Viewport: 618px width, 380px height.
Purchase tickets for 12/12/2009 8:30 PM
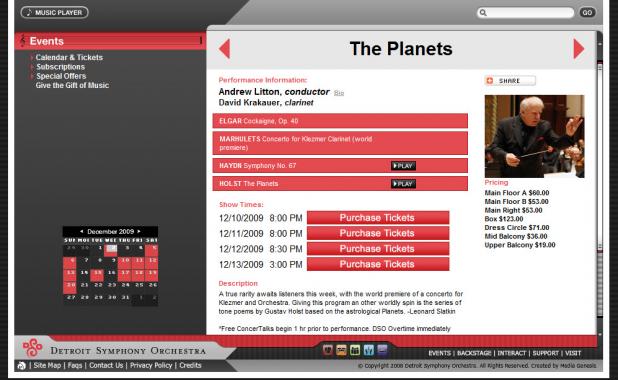(x=378, y=249)
